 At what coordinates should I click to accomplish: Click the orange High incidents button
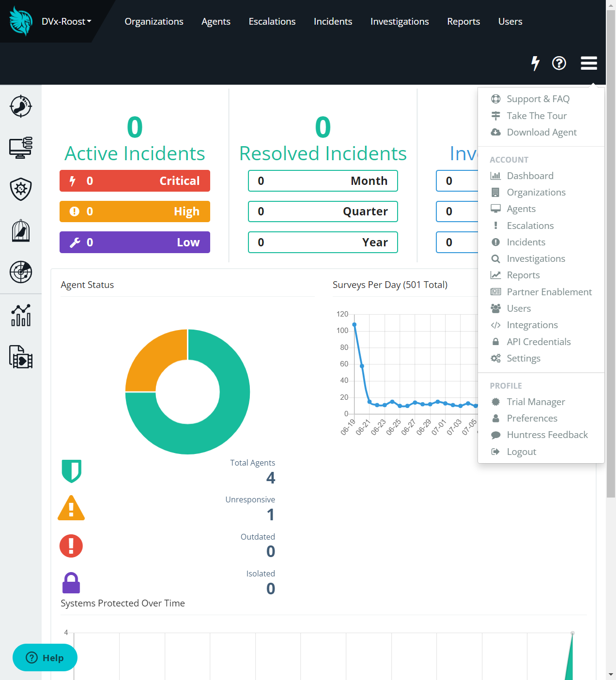[x=135, y=212]
